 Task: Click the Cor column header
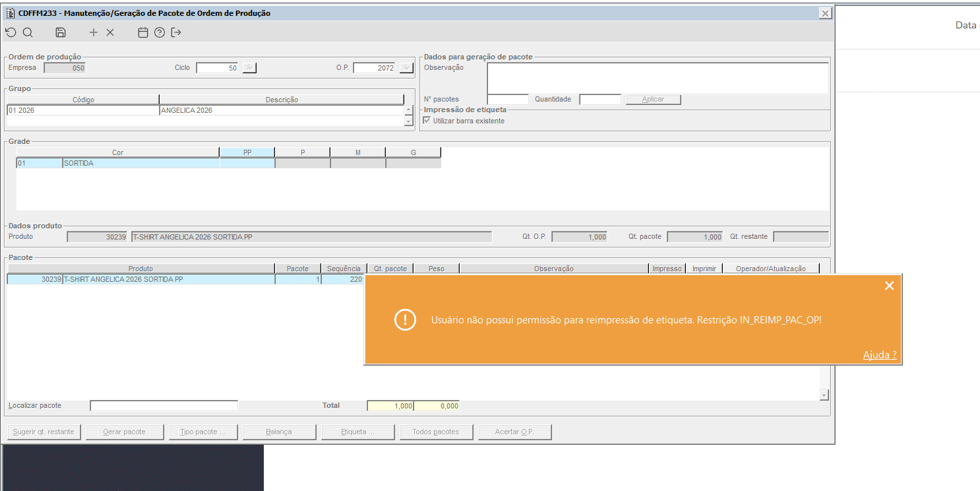click(x=117, y=152)
